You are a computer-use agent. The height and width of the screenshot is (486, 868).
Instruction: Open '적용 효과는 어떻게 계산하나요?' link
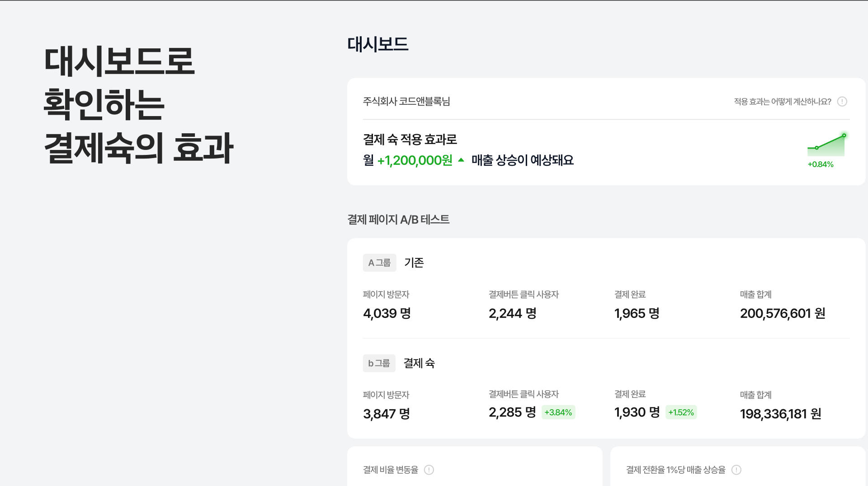[783, 102]
